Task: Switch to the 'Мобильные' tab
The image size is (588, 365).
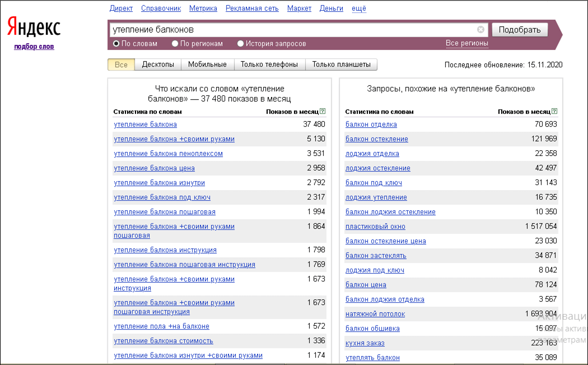Action: coord(207,64)
